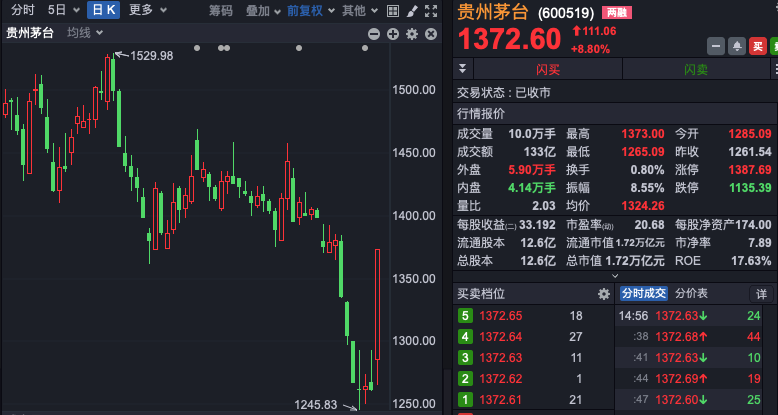This screenshot has width=778, height=415.
Task: Open the 其他 other options dropdown
Action: [360, 10]
